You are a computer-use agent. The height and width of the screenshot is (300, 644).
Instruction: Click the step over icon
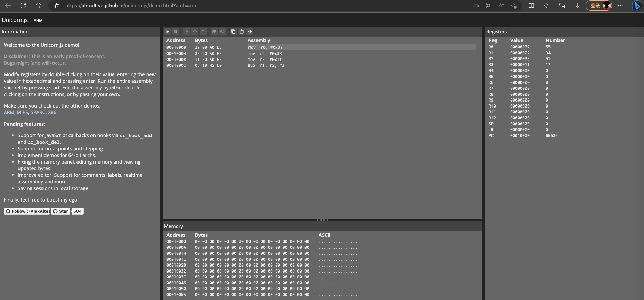[x=195, y=32]
